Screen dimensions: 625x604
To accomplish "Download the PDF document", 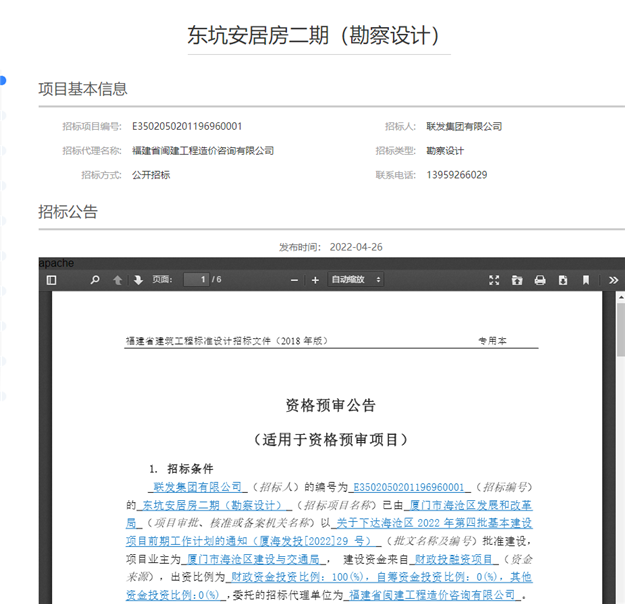I will (x=563, y=280).
